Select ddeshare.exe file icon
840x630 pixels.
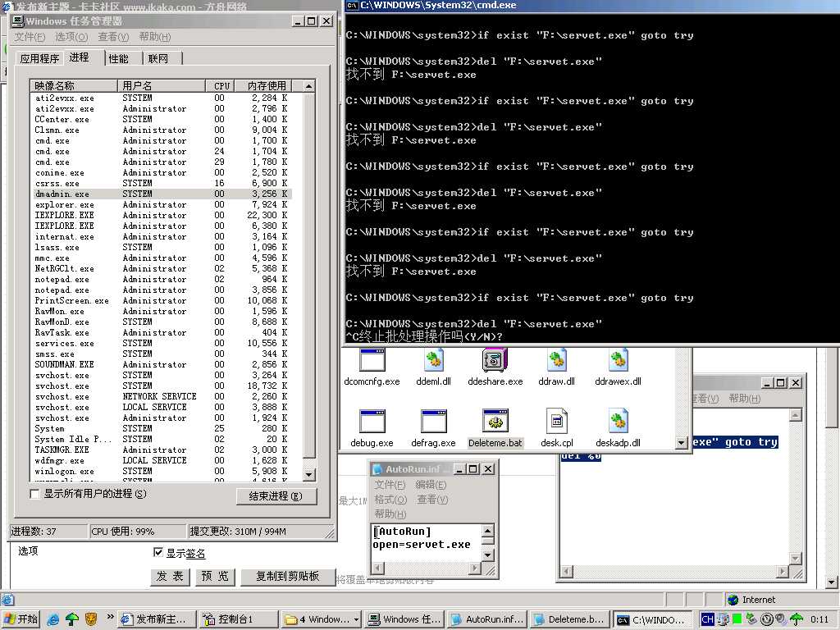point(495,360)
